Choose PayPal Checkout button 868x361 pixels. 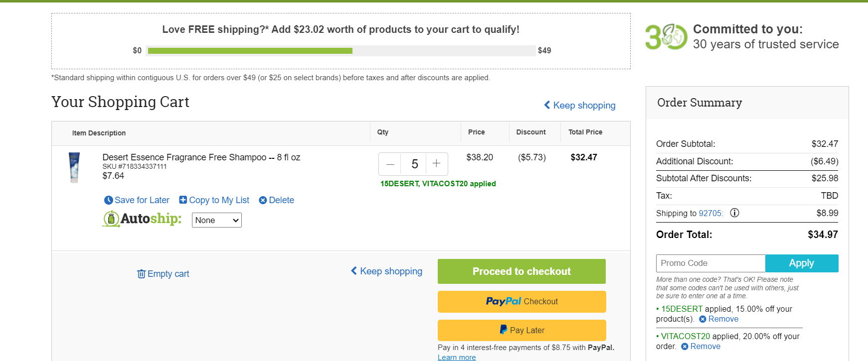522,301
